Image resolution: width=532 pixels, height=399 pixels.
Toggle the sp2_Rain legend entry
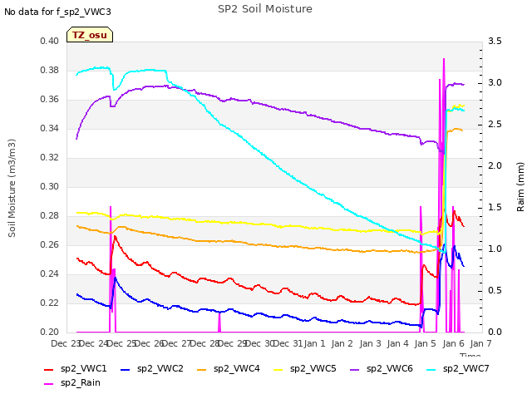(x=72, y=382)
